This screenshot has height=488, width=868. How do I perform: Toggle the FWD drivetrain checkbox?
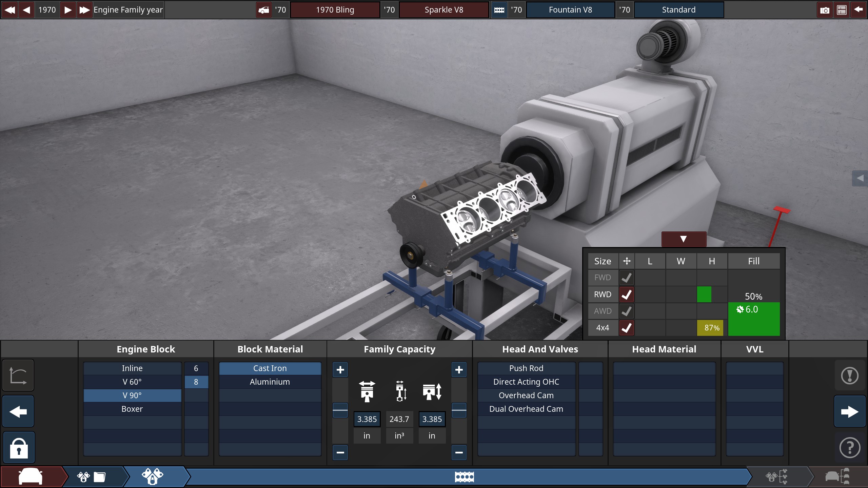click(626, 278)
